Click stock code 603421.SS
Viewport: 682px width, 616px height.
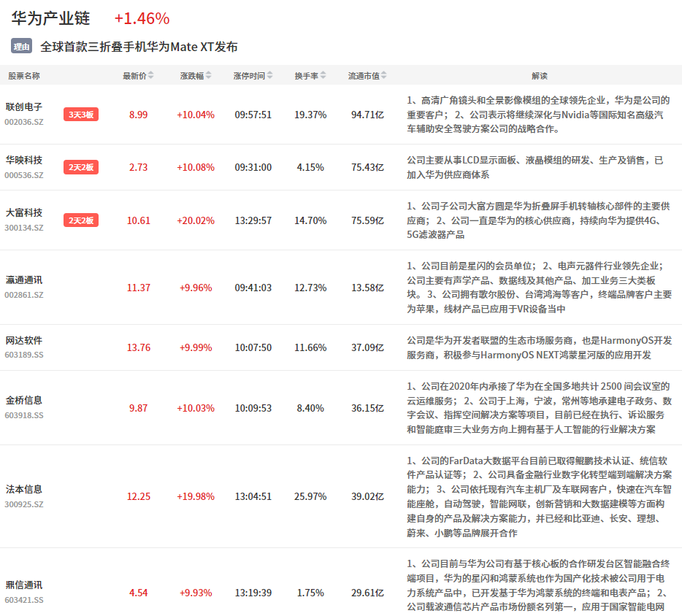tap(24, 600)
